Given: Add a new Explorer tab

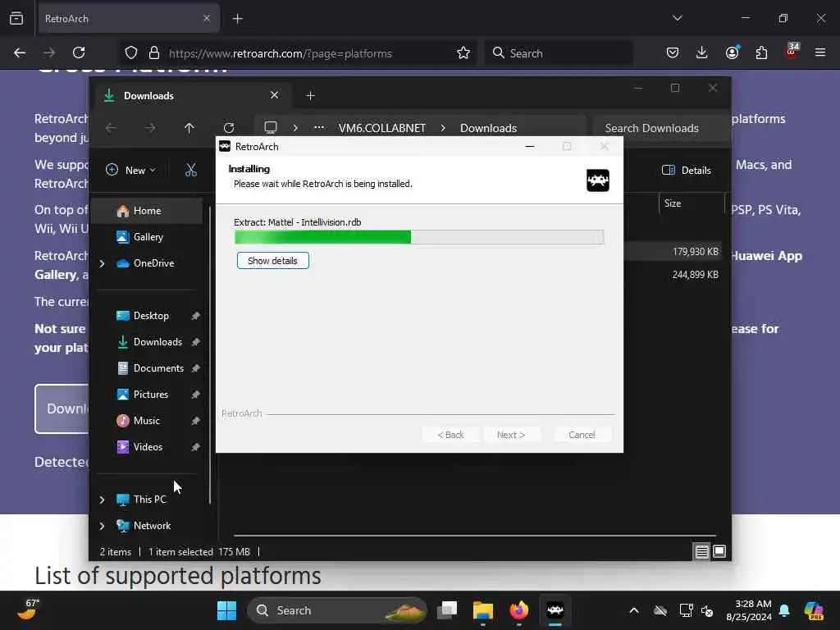Looking at the screenshot, I should [310, 96].
